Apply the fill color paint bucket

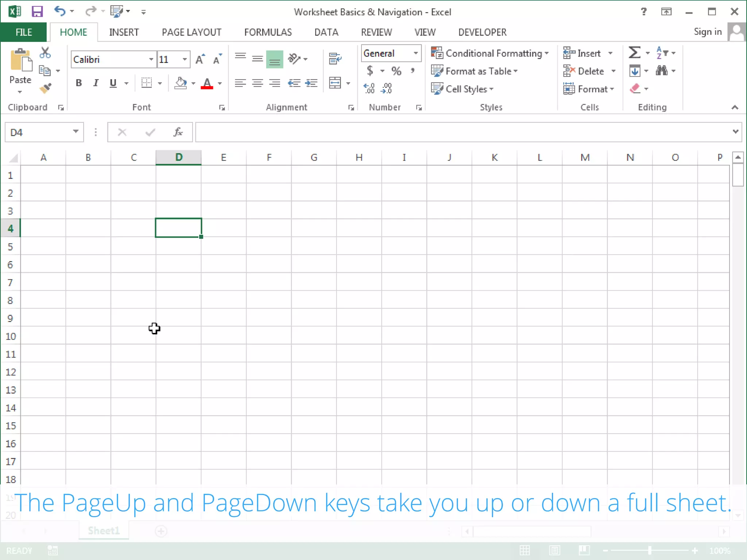tap(181, 83)
